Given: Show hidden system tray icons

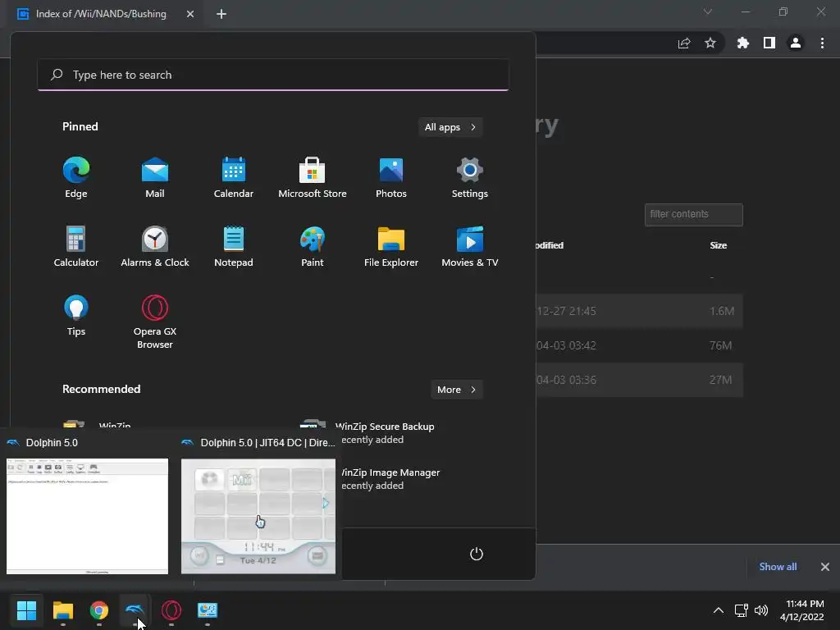Looking at the screenshot, I should (x=719, y=610).
